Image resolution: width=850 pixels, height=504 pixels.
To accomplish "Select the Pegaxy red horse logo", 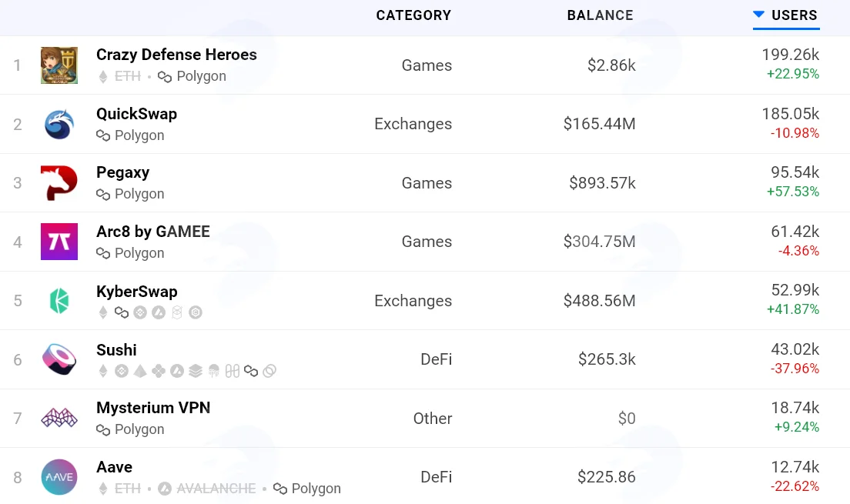I will click(x=59, y=183).
